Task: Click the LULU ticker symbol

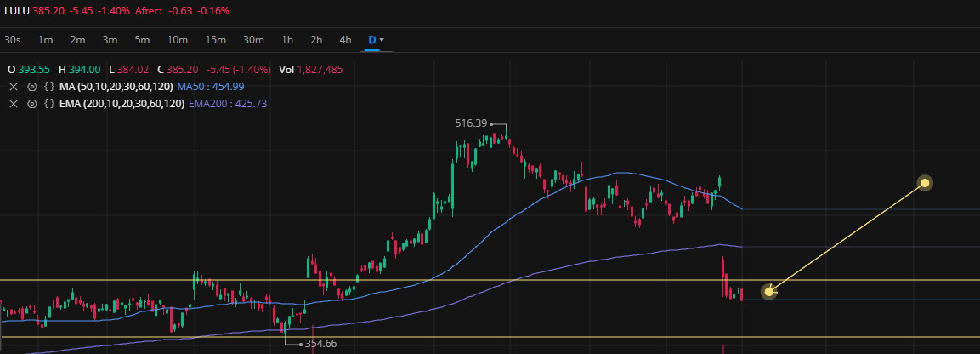Action: [x=17, y=10]
